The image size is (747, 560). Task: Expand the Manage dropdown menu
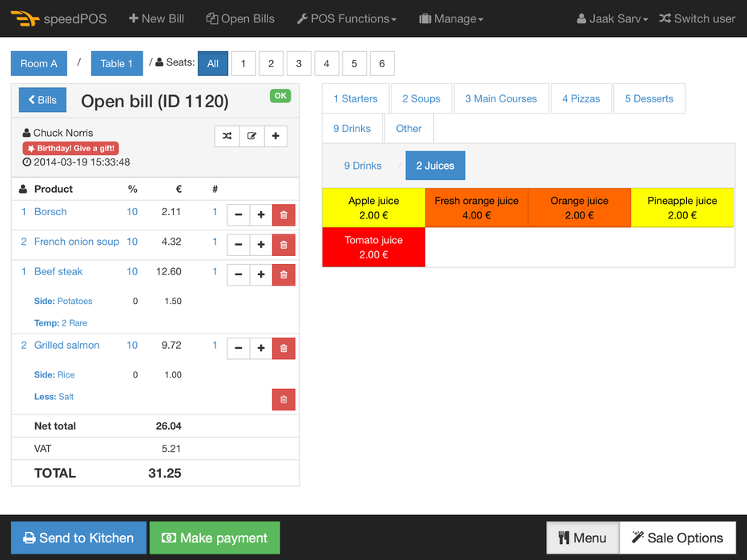(452, 18)
